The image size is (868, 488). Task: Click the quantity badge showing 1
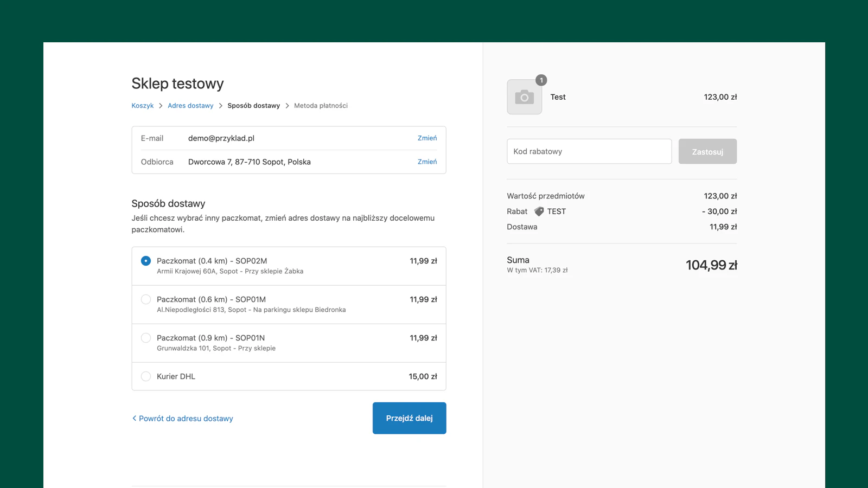coord(541,80)
